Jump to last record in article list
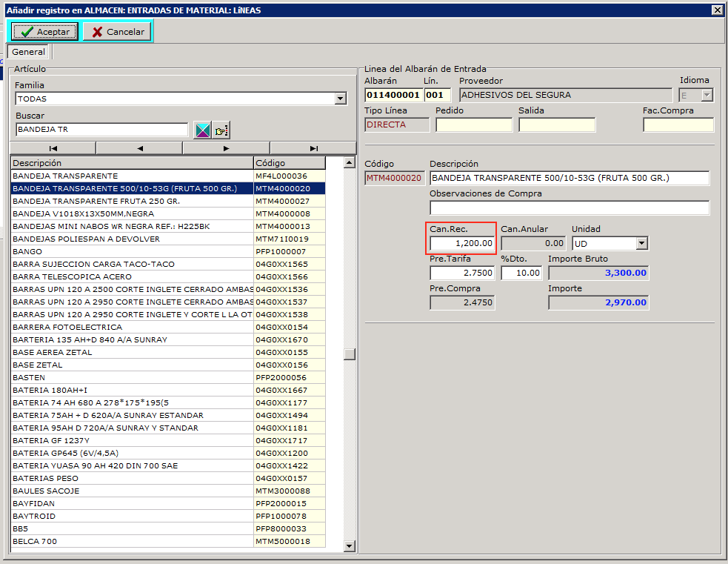The image size is (728, 564). [313, 148]
